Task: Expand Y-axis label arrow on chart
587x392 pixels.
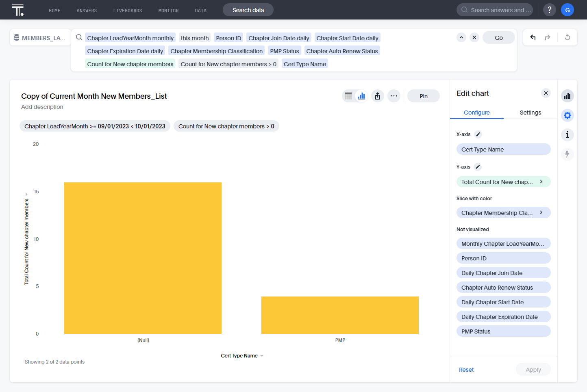Action: [26, 194]
